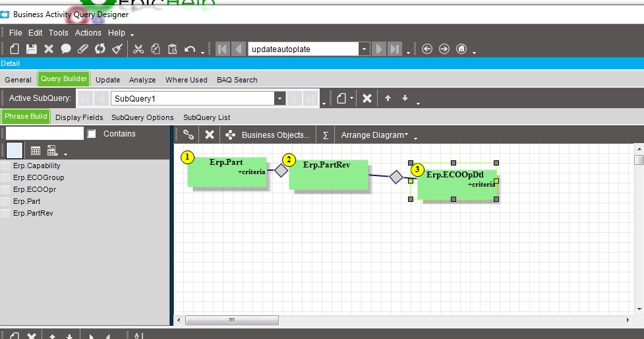Select Erp.Capability in table list
644x339 pixels.
click(x=36, y=166)
